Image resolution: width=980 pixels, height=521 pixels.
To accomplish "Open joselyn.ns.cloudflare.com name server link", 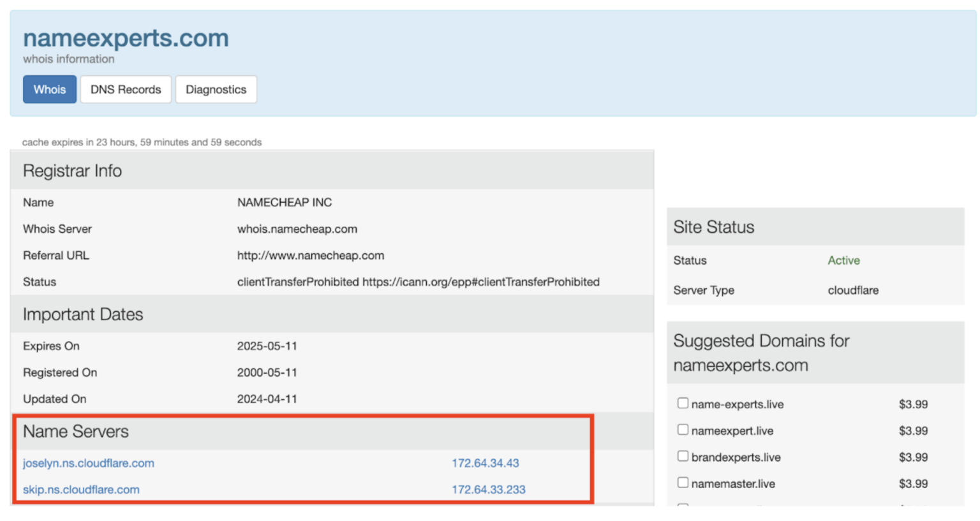I will [x=89, y=463].
